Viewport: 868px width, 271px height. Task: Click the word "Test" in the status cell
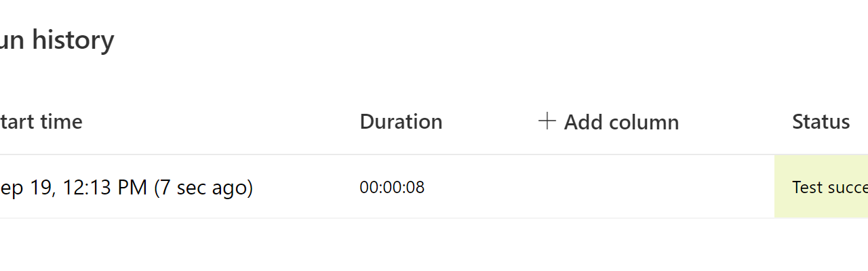[807, 188]
